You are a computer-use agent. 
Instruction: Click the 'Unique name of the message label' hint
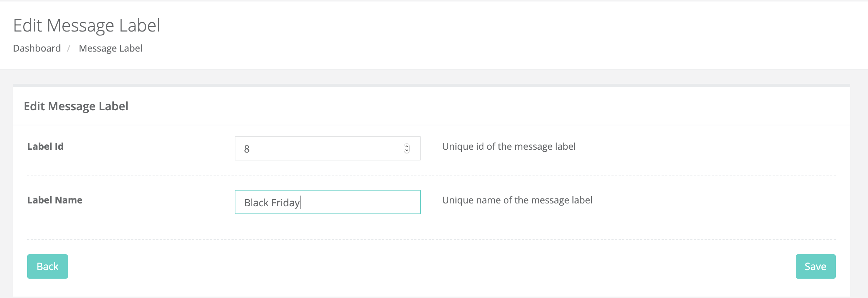point(517,200)
